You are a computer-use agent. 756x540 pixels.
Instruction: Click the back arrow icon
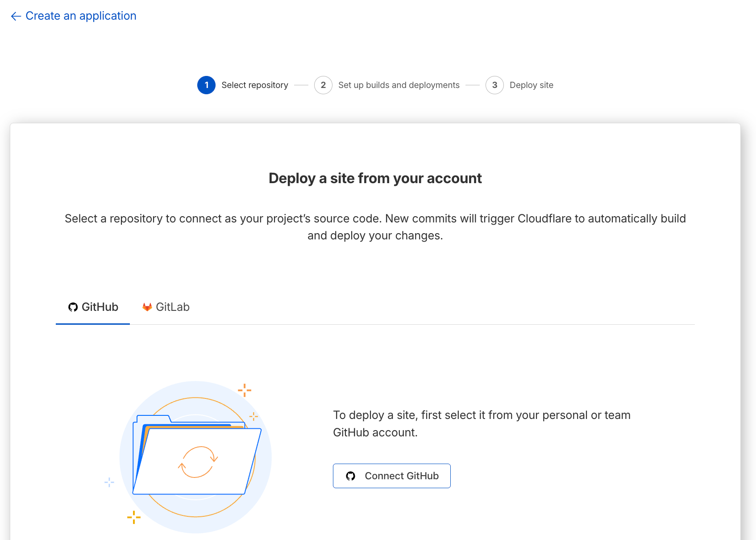(x=16, y=17)
